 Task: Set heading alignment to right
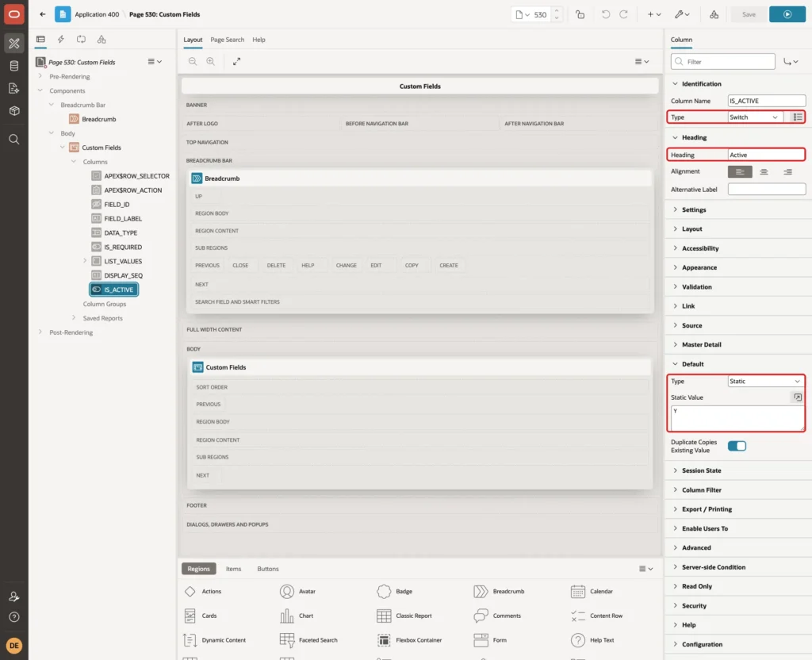tap(787, 171)
